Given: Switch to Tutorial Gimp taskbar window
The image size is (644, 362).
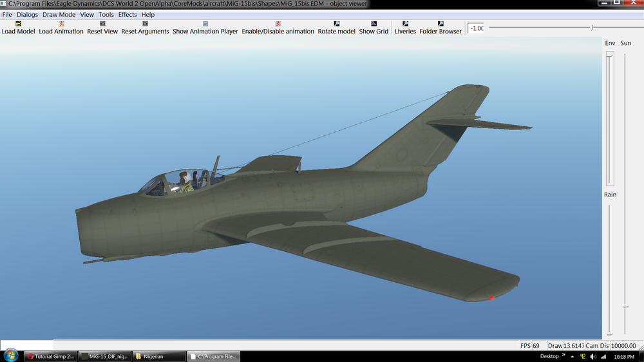Looking at the screenshot, I should pyautogui.click(x=51, y=356).
